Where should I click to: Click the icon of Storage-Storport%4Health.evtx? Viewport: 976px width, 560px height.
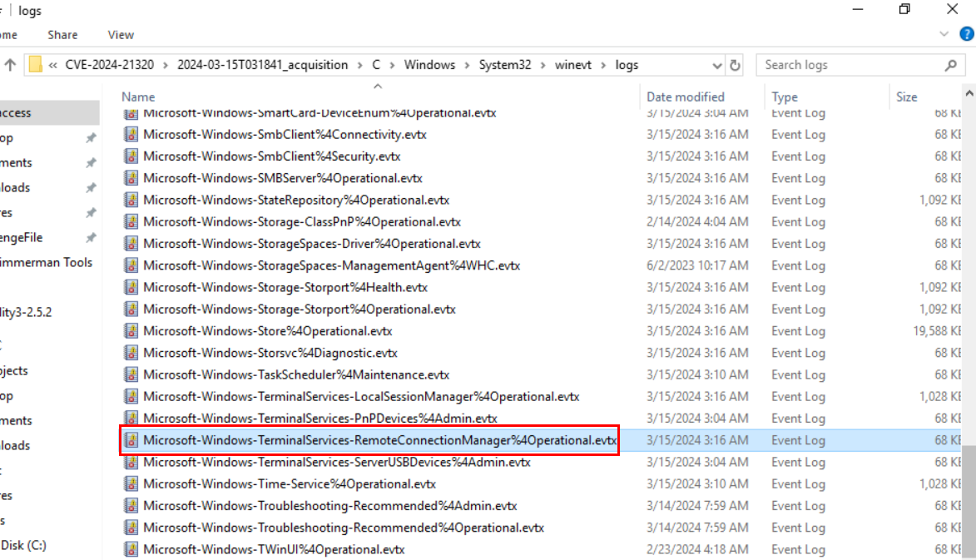coord(131,287)
